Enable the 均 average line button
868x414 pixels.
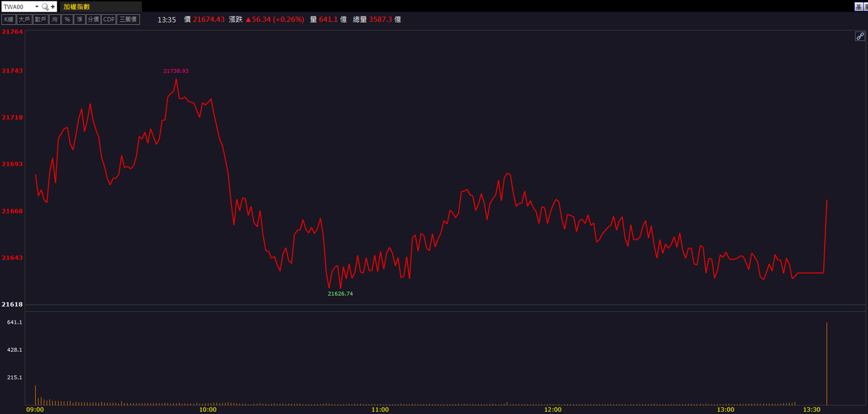pos(55,20)
